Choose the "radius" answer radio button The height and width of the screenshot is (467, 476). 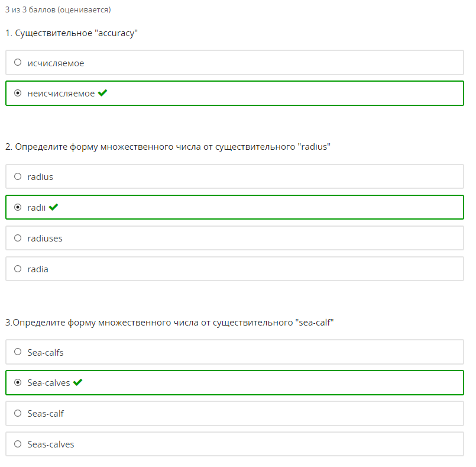click(18, 176)
